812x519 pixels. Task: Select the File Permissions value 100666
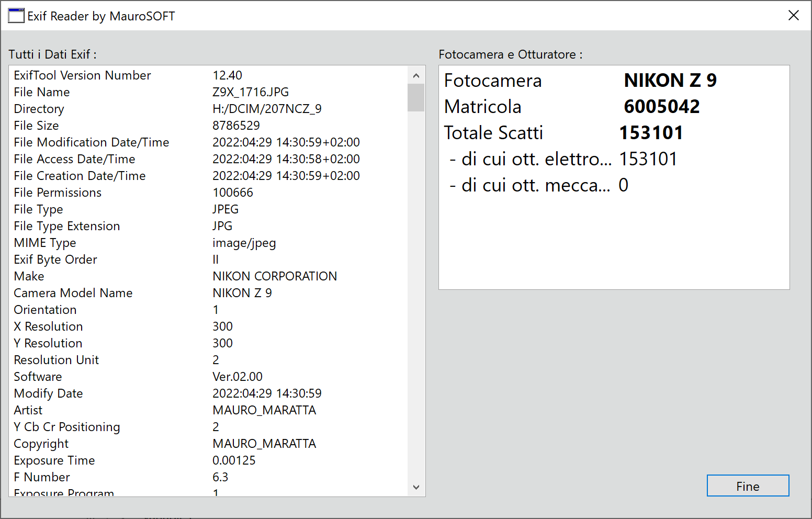pos(233,193)
